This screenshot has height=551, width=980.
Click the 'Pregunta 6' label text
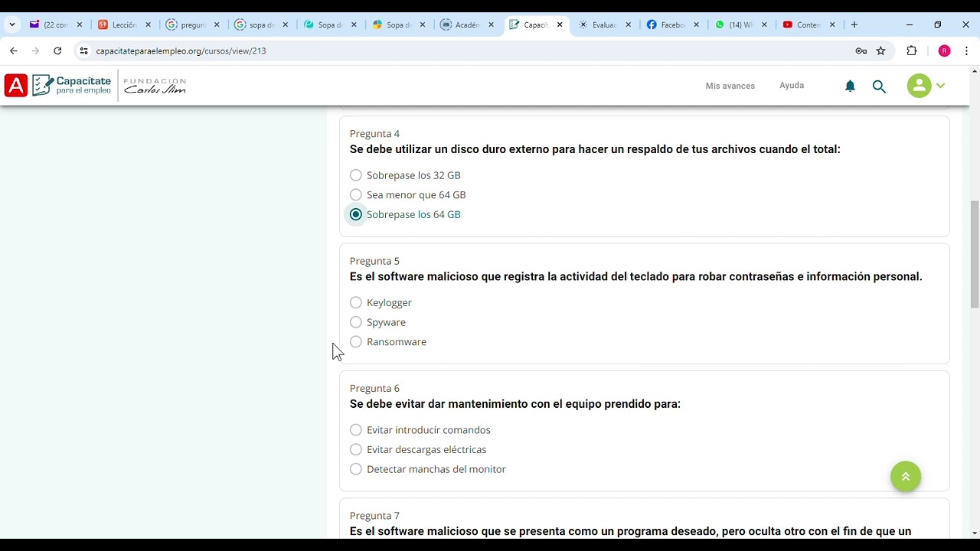[374, 388]
